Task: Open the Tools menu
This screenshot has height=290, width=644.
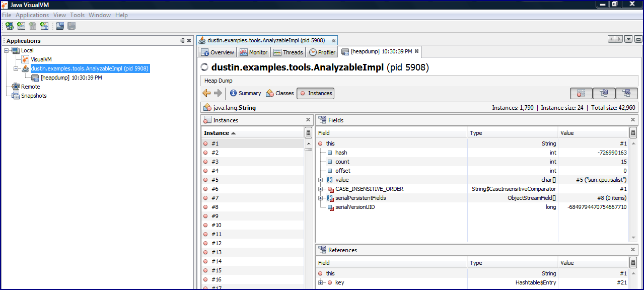Action: click(x=78, y=15)
